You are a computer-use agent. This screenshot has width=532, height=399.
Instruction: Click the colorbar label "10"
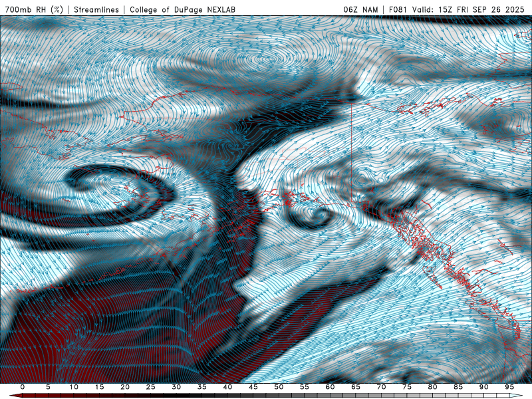click(74, 387)
